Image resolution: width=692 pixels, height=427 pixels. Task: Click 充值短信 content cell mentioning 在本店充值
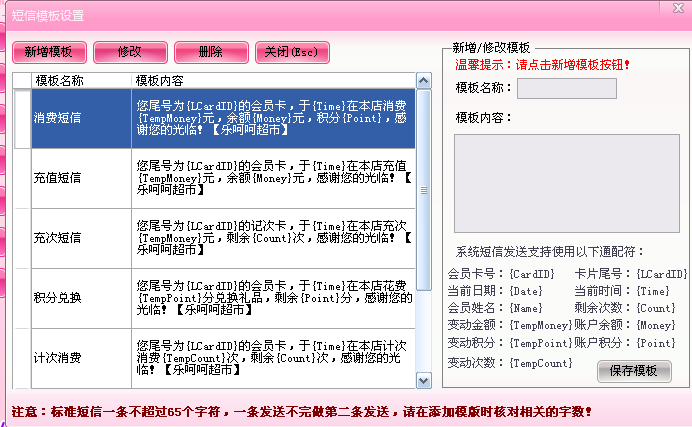point(273,178)
